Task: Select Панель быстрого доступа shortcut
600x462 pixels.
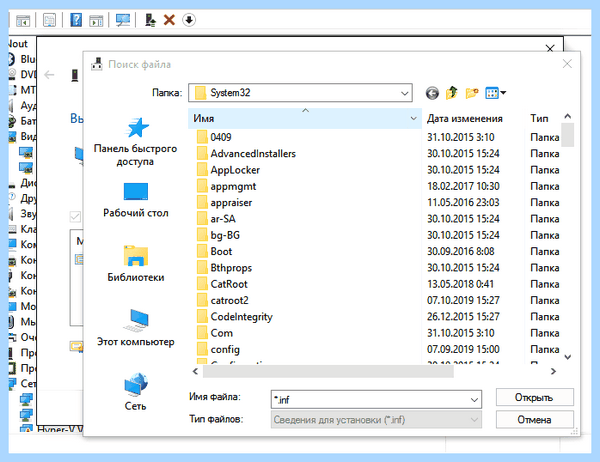Action: pyautogui.click(x=135, y=142)
